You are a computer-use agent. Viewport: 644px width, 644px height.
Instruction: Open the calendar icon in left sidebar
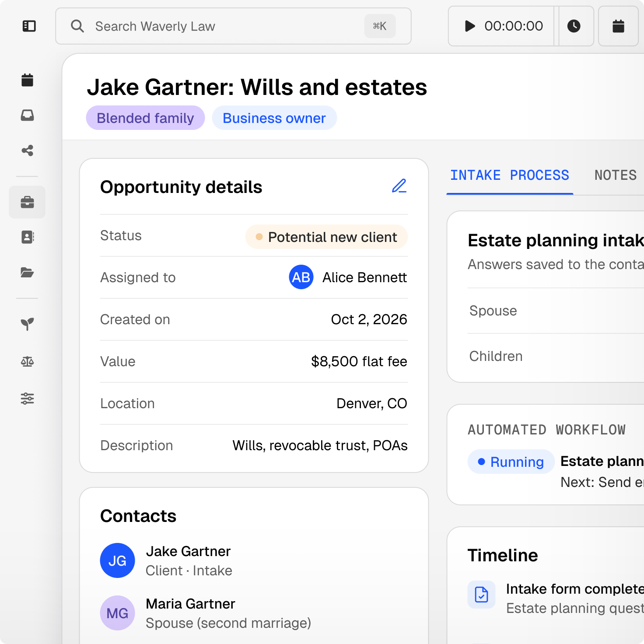coord(28,80)
